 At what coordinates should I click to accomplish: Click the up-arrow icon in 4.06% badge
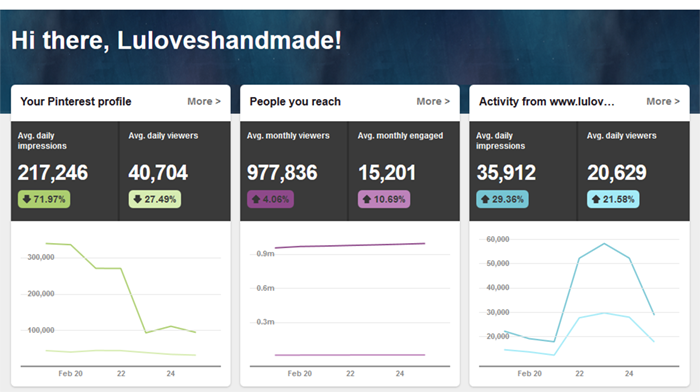pos(256,199)
